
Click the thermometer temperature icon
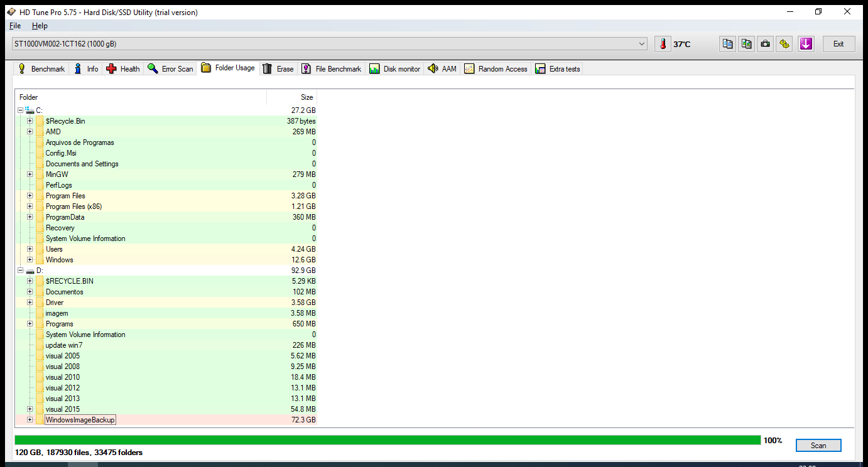pos(662,44)
